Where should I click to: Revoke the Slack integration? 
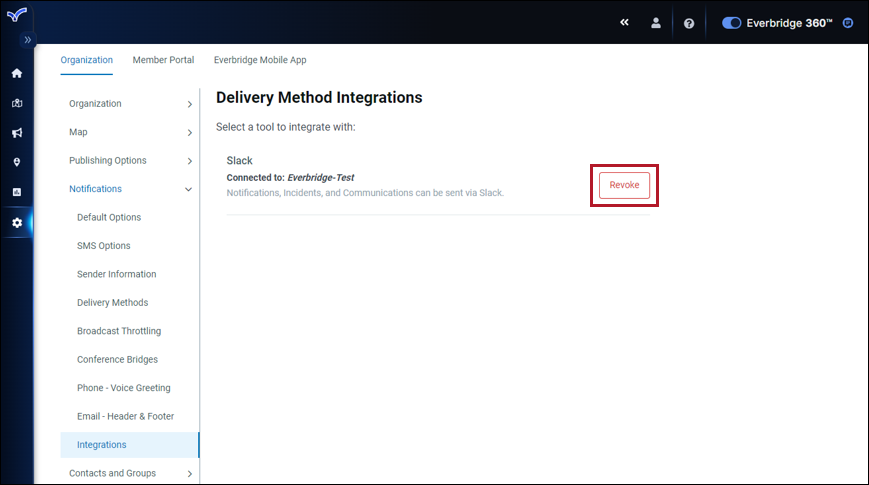point(624,185)
